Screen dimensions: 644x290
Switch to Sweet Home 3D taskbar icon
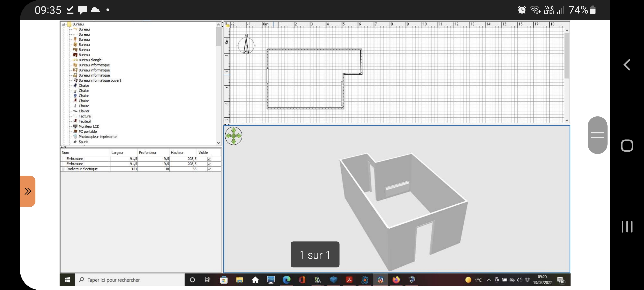[381, 280]
